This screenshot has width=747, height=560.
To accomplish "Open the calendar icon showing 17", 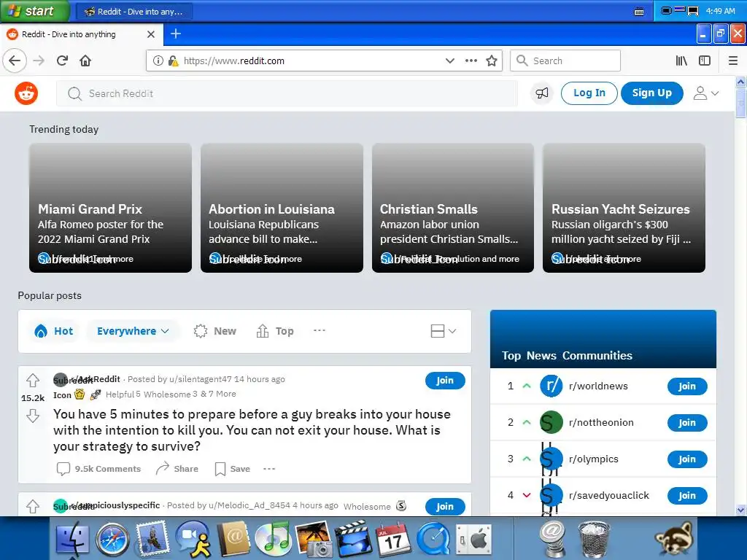I will pyautogui.click(x=393, y=540).
